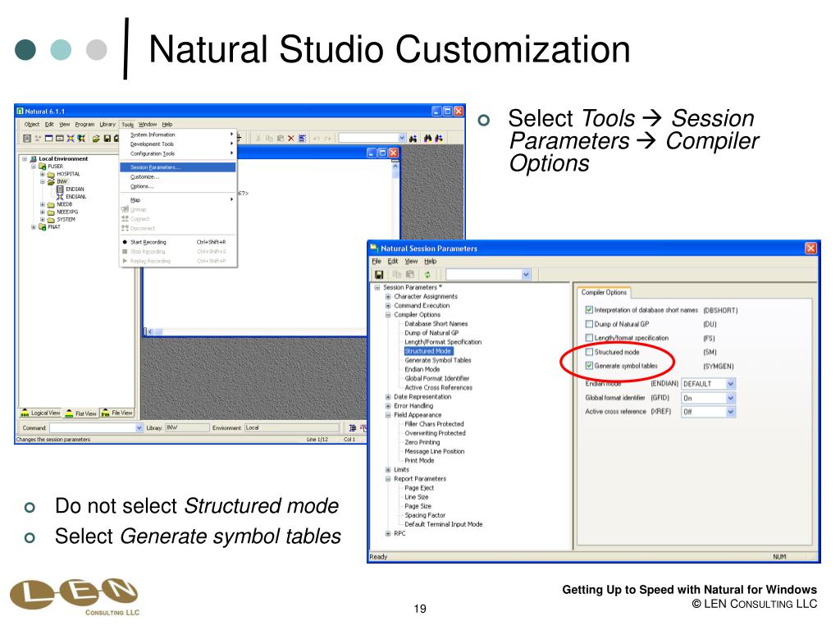Click the save diskette icon in Natural toolbar

coord(107,138)
